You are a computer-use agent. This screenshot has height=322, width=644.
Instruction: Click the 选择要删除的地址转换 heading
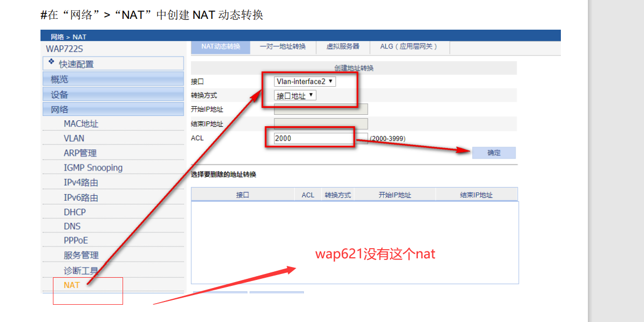[x=223, y=174]
